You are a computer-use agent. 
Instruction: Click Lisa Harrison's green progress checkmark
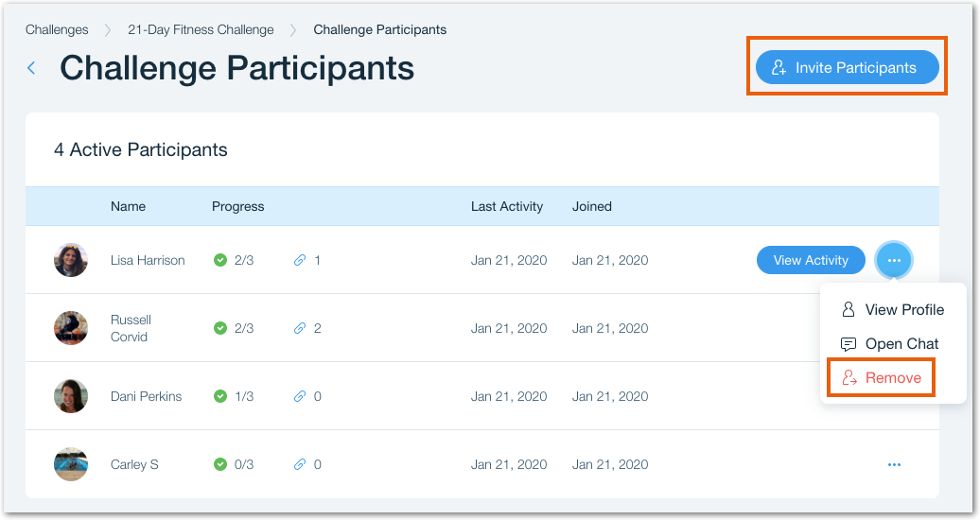220,260
